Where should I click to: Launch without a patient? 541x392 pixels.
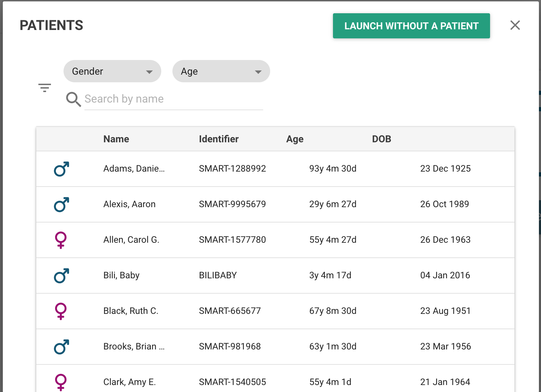coord(412,26)
